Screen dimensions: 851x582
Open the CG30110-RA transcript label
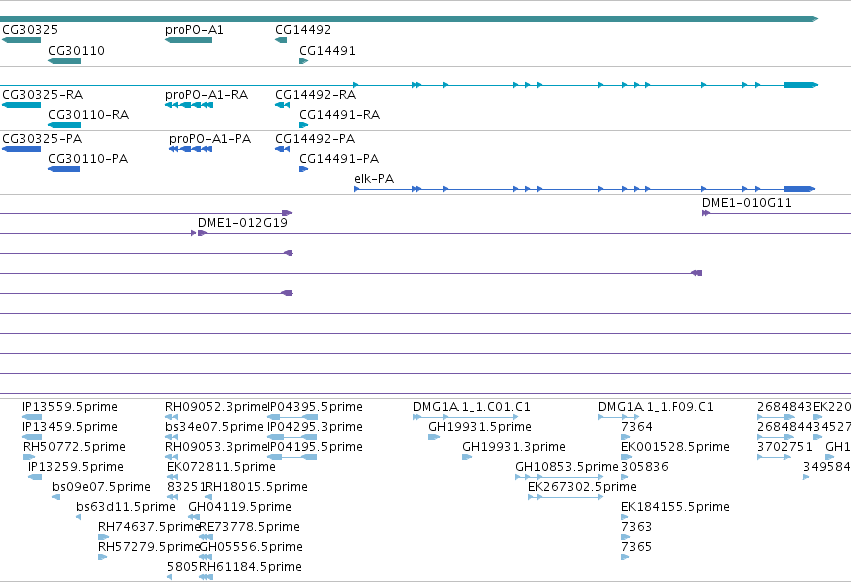[x=88, y=115]
